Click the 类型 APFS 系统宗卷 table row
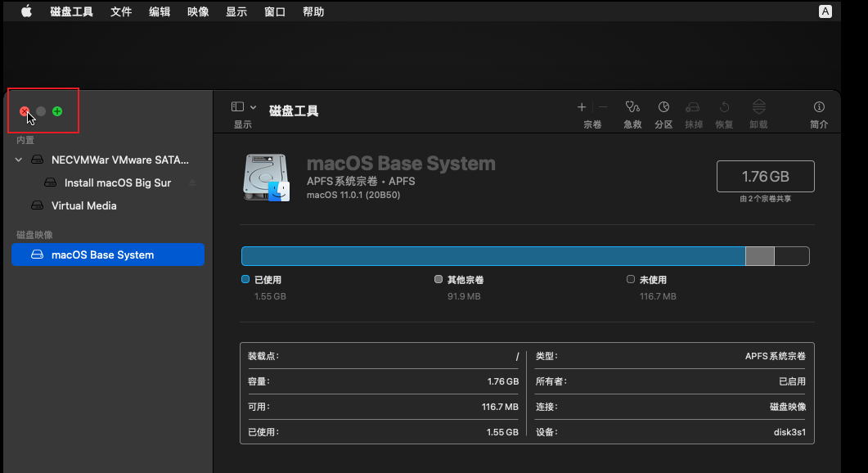This screenshot has height=473, width=868. tap(670, 356)
